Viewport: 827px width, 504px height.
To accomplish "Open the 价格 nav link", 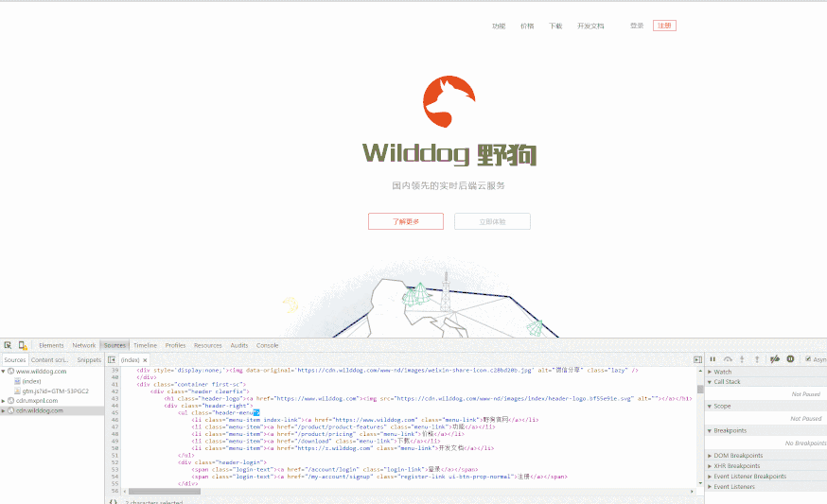I will [x=527, y=26].
